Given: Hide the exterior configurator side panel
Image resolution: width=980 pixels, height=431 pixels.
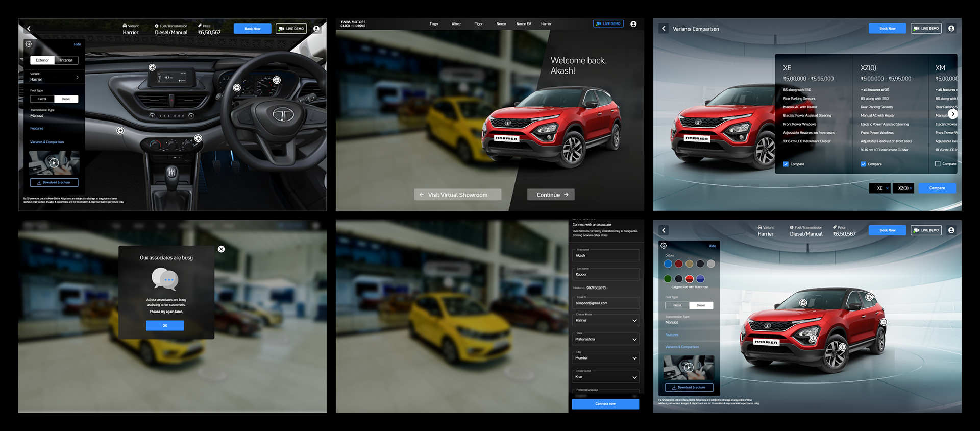Looking at the screenshot, I should (x=712, y=246).
